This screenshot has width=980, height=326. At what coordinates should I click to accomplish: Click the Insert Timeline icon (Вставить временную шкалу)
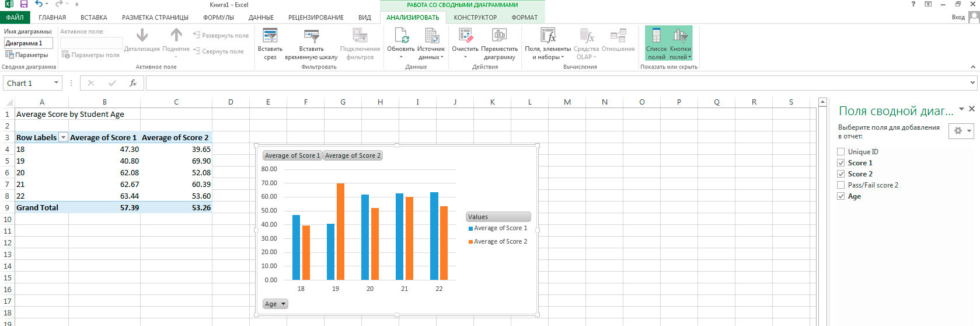click(x=311, y=36)
